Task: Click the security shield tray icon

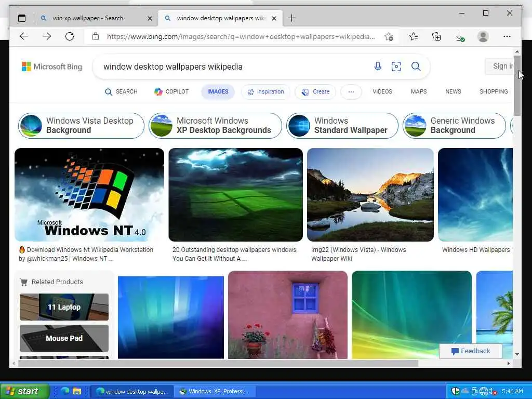Action: [455, 391]
